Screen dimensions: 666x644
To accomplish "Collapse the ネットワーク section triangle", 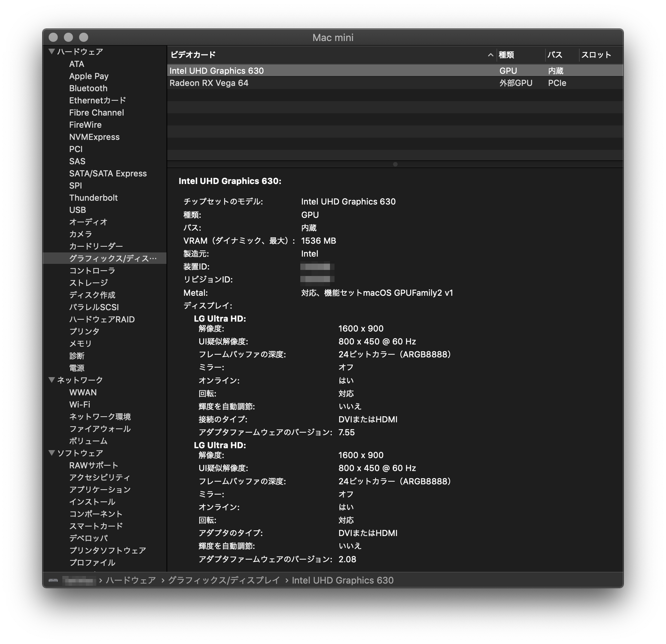I will click(51, 380).
